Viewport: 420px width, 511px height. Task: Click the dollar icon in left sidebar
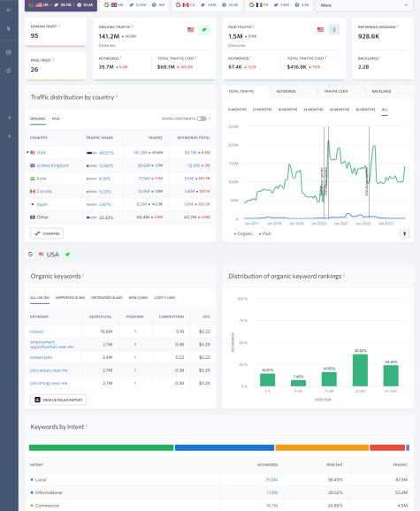(x=9, y=28)
